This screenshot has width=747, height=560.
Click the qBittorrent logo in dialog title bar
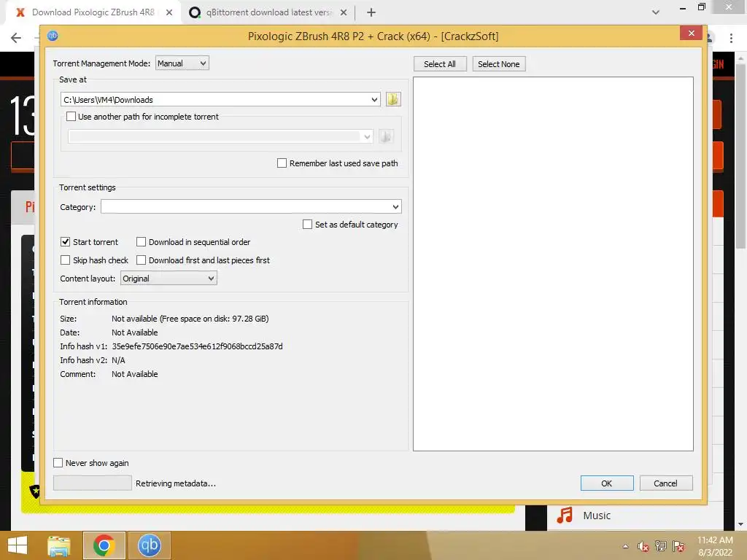(53, 36)
